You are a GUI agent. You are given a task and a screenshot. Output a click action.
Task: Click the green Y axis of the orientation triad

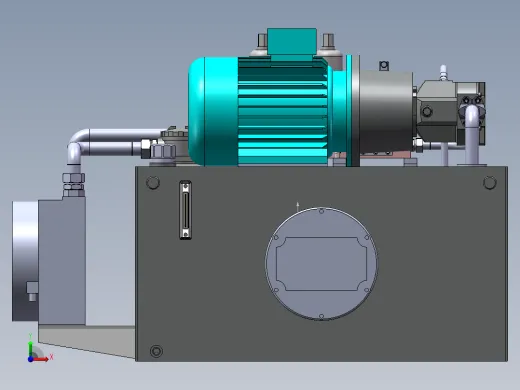[30, 349]
